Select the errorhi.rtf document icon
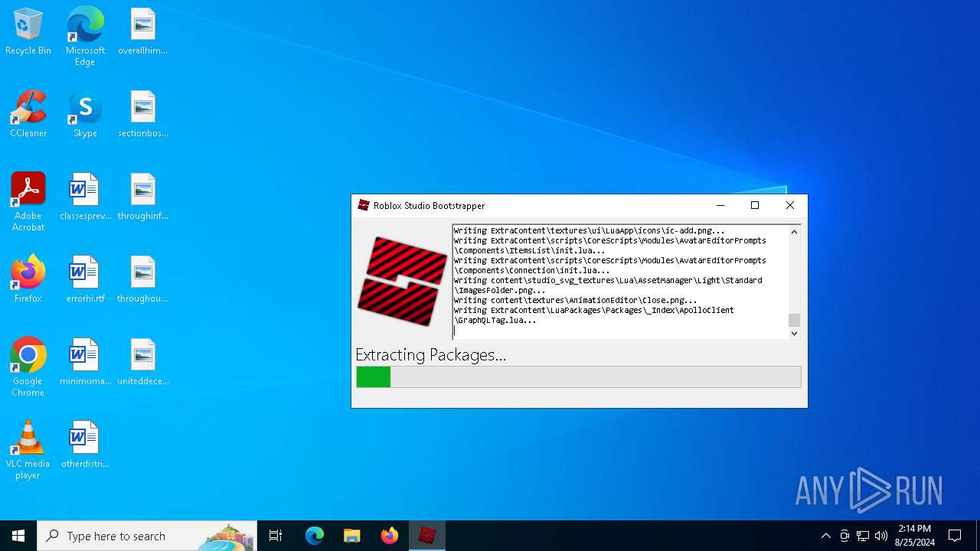The height and width of the screenshot is (551, 980). pyautogui.click(x=85, y=279)
